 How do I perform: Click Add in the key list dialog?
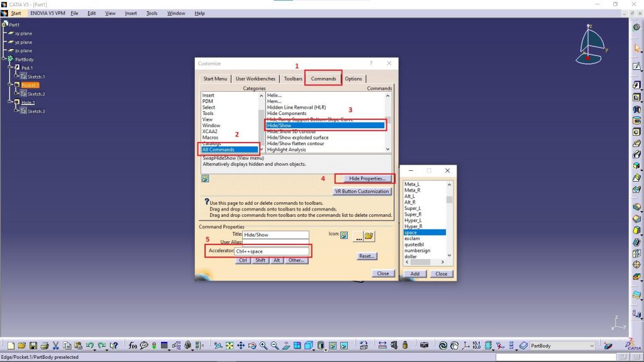[x=415, y=274]
